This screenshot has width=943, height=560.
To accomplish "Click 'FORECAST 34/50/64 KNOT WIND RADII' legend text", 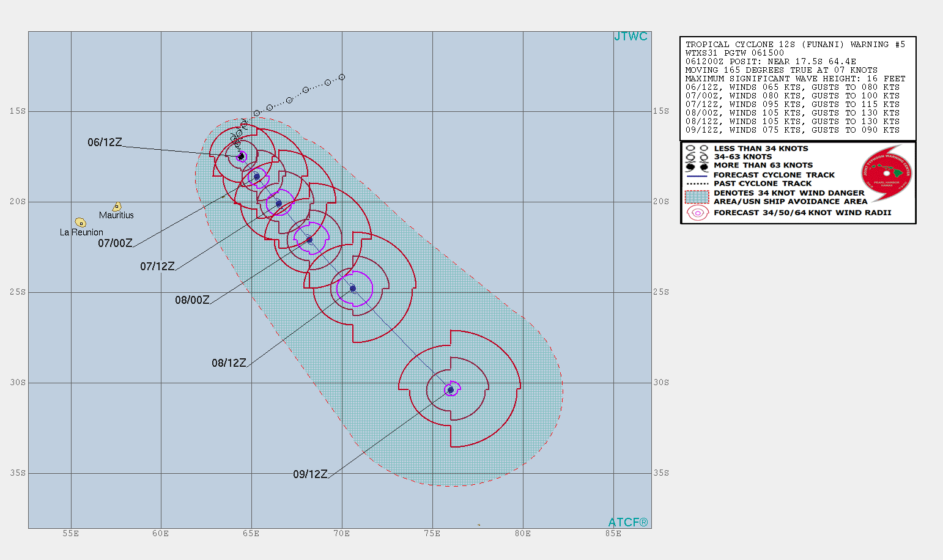I will coord(802,213).
